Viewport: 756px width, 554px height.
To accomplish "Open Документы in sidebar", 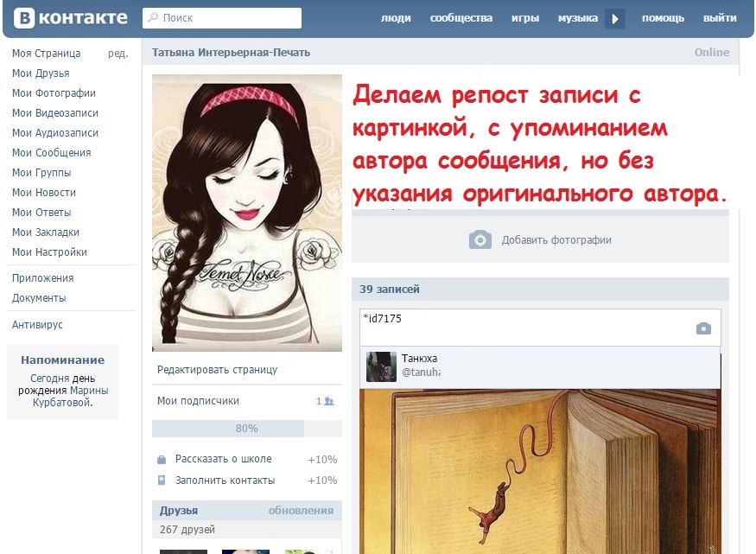I will pos(39,298).
